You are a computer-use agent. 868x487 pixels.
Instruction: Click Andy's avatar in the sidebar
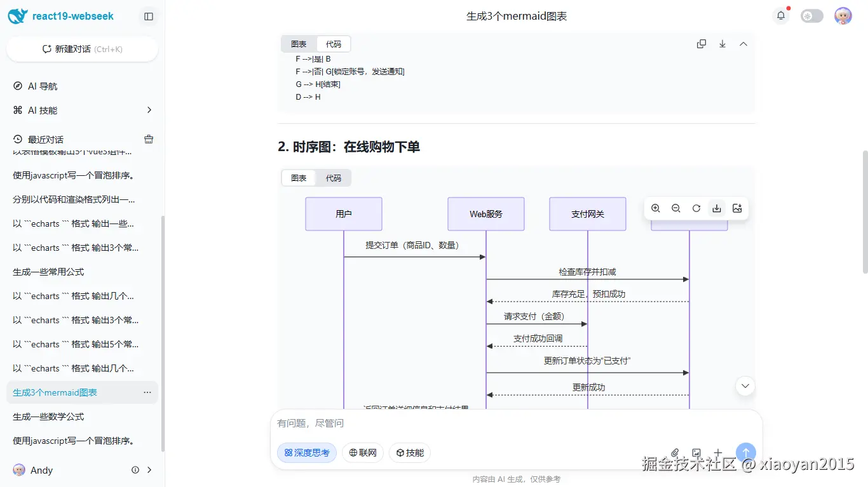pos(19,470)
